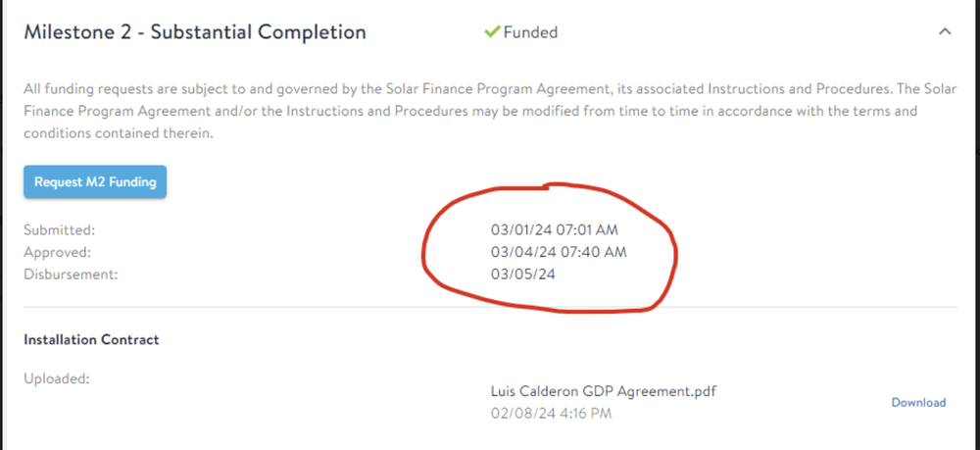980x450 pixels.
Task: Click the Funded status label
Action: (x=530, y=32)
